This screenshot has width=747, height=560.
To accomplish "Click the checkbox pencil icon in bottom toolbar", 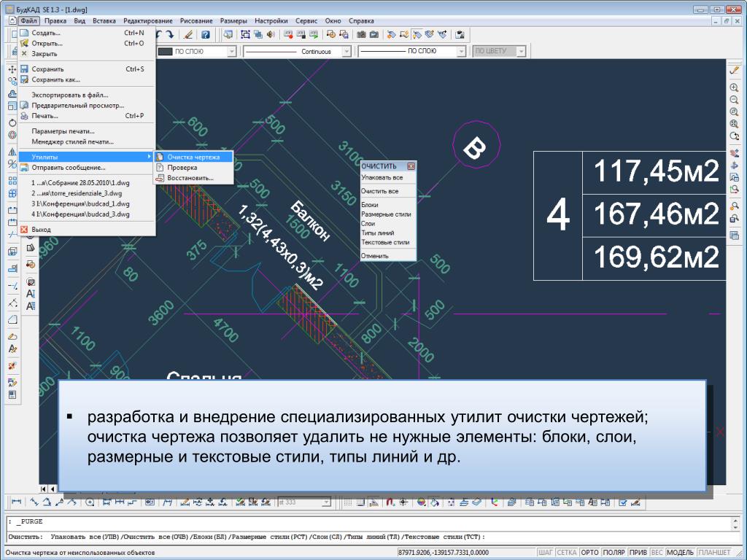I will click(623, 502).
